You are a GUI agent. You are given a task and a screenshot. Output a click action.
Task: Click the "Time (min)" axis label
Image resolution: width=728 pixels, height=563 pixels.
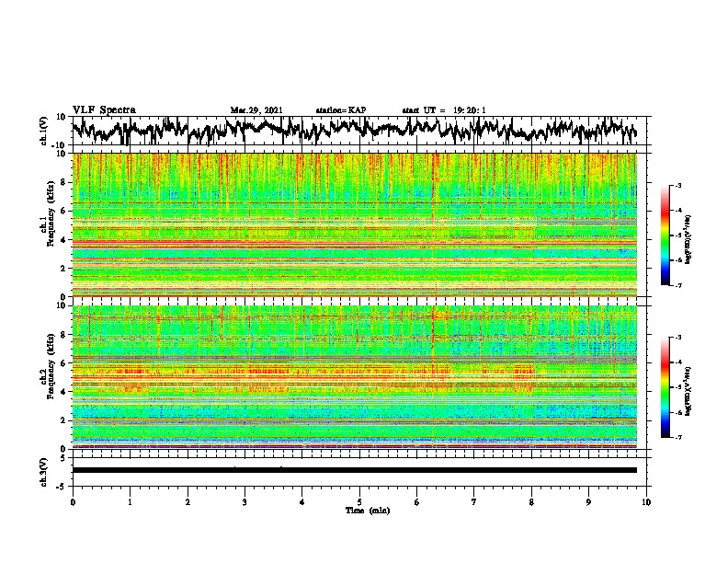368,511
